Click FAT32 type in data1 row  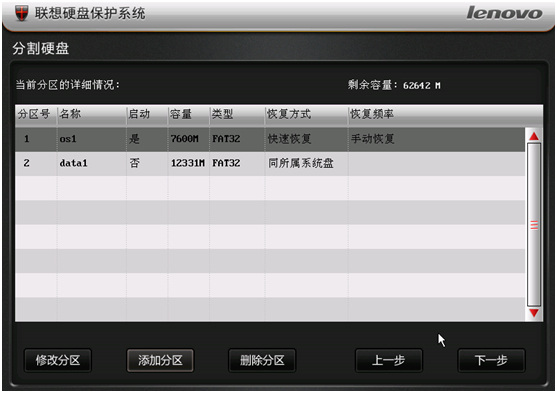click(237, 163)
